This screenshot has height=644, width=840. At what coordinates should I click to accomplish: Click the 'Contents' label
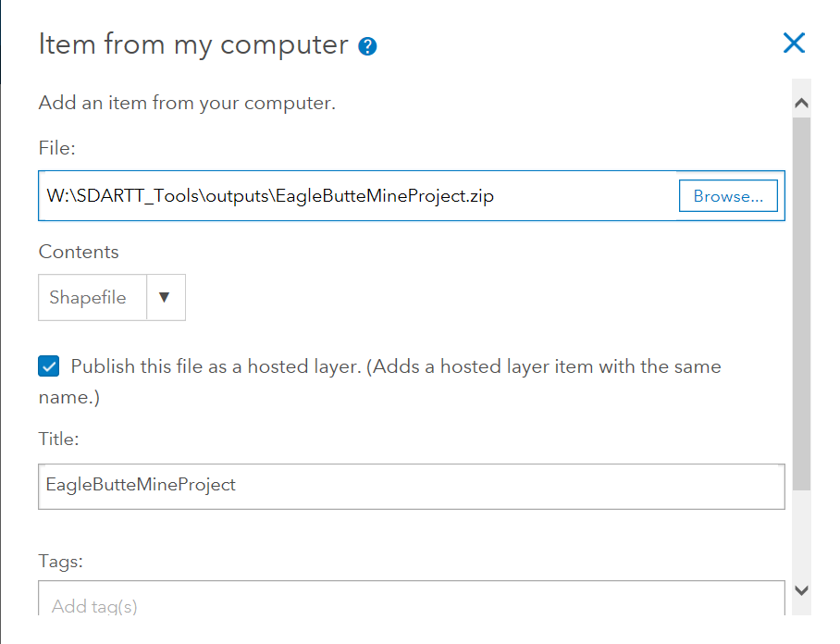tap(79, 252)
